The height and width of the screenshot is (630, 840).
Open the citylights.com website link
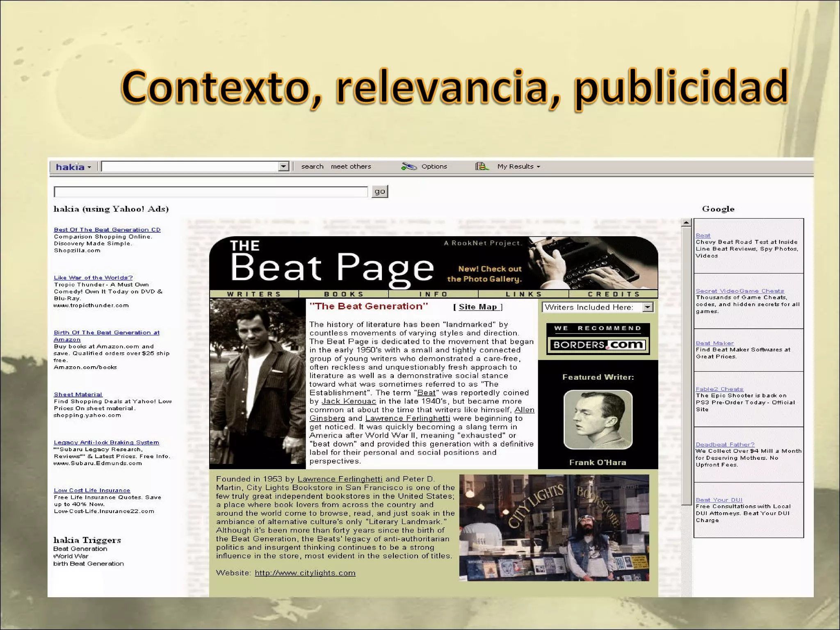pos(305,573)
